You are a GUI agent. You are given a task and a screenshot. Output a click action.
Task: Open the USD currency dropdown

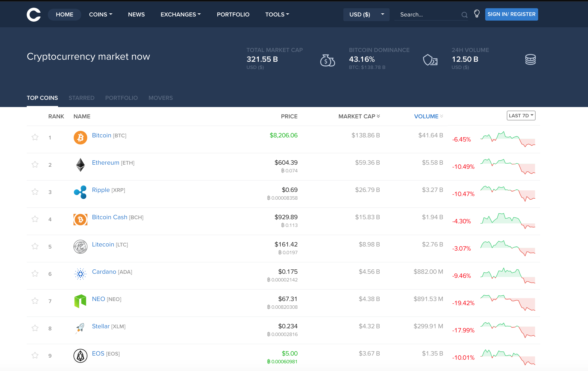click(x=366, y=14)
